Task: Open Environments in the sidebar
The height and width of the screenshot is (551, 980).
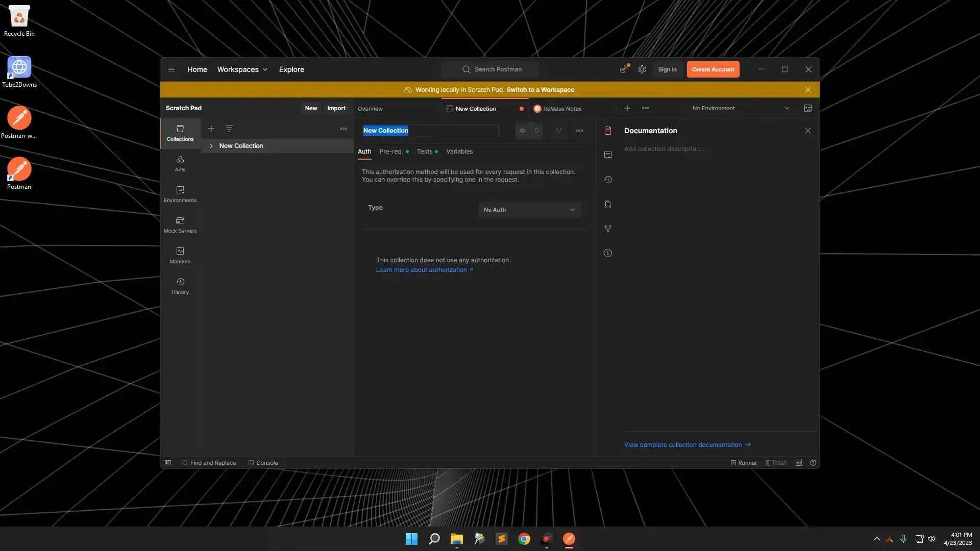Action: tap(180, 194)
